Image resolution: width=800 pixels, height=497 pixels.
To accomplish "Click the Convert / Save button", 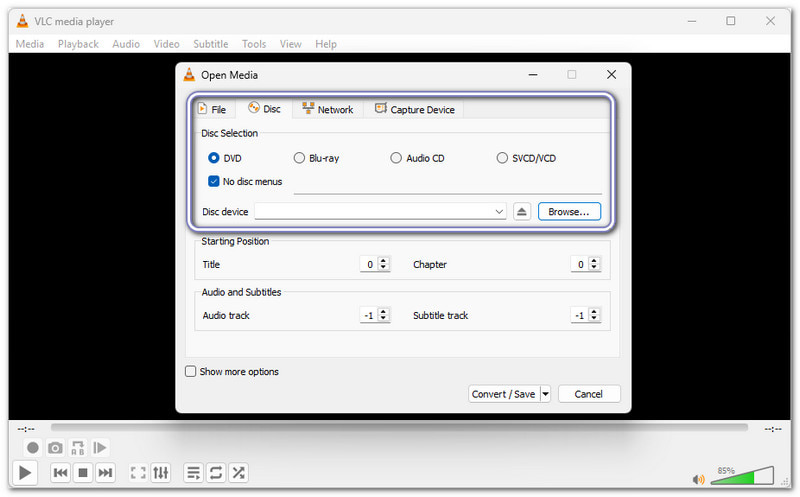I will 504,394.
